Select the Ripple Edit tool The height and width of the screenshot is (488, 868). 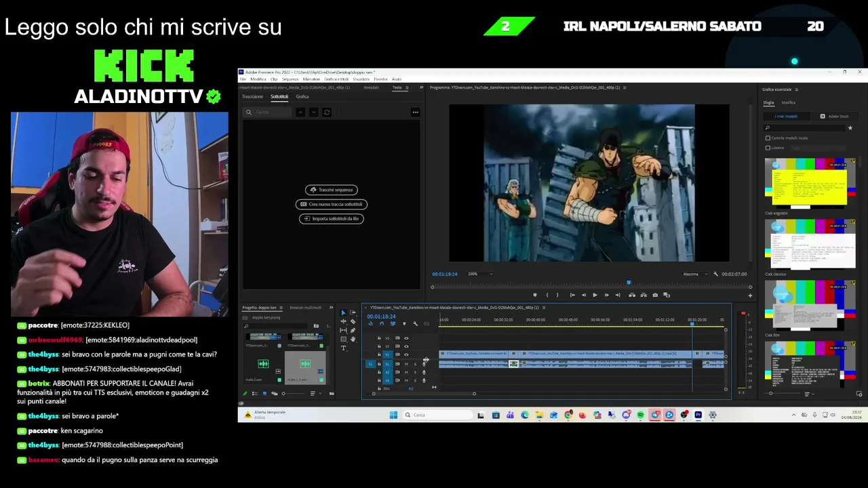click(x=343, y=321)
